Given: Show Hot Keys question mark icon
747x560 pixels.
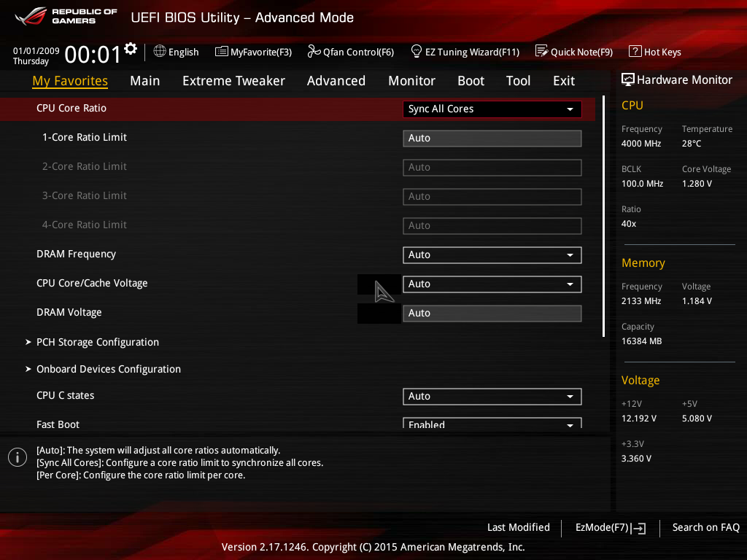Looking at the screenshot, I should pos(635,52).
